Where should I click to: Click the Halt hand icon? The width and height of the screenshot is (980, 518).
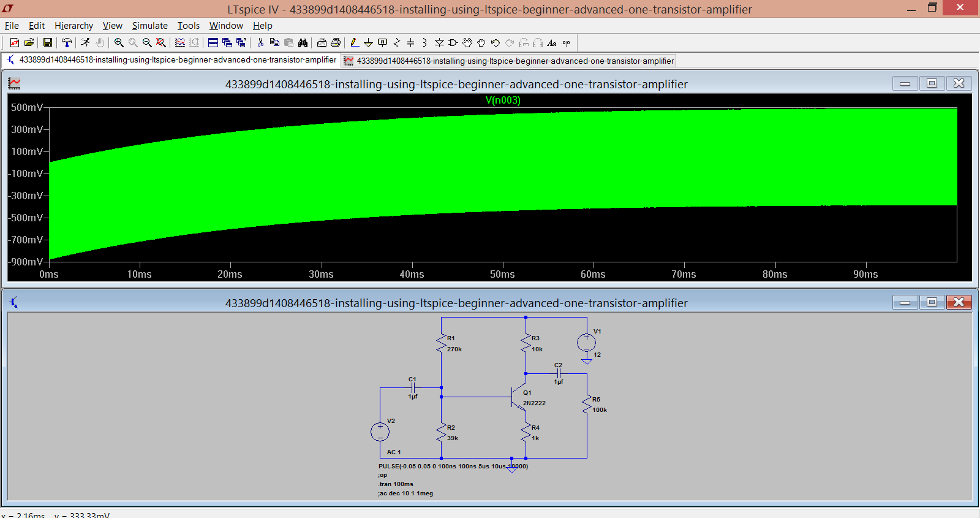coord(100,43)
